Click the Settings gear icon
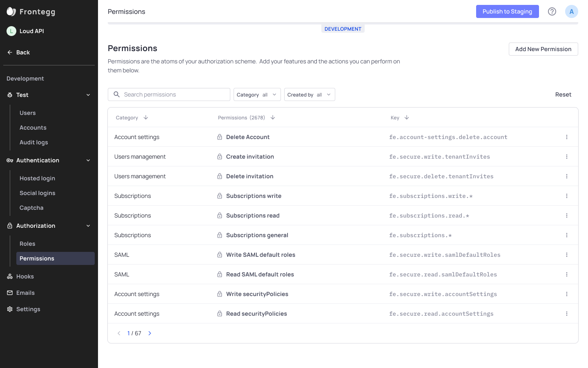 tap(10, 309)
